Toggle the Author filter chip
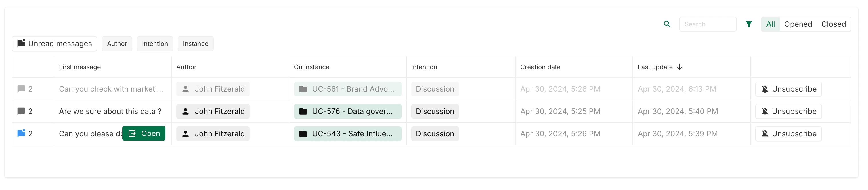 click(x=117, y=44)
